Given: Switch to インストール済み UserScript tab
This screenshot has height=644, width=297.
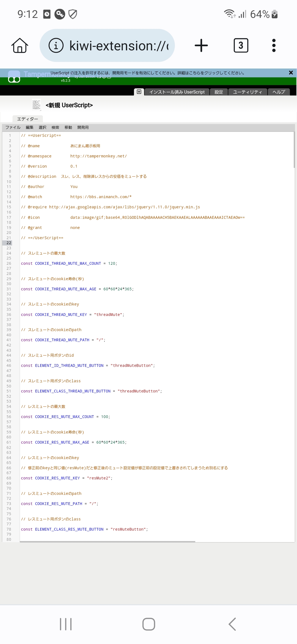Looking at the screenshot, I should (177, 92).
